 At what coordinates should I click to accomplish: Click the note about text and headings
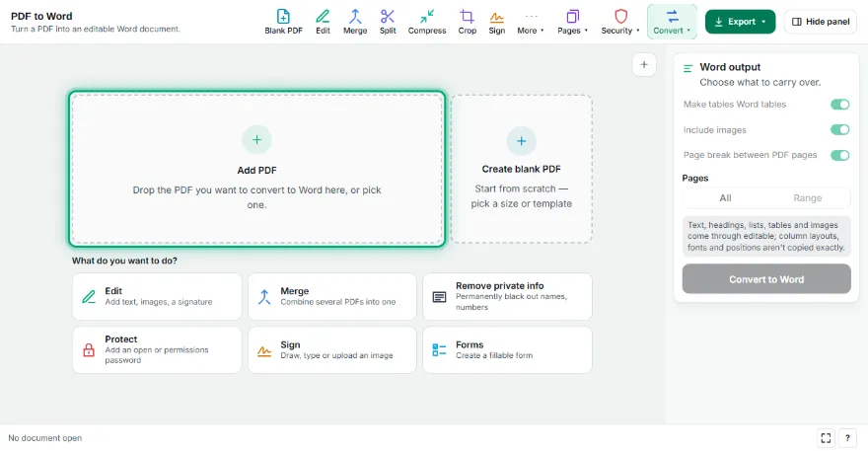766,236
